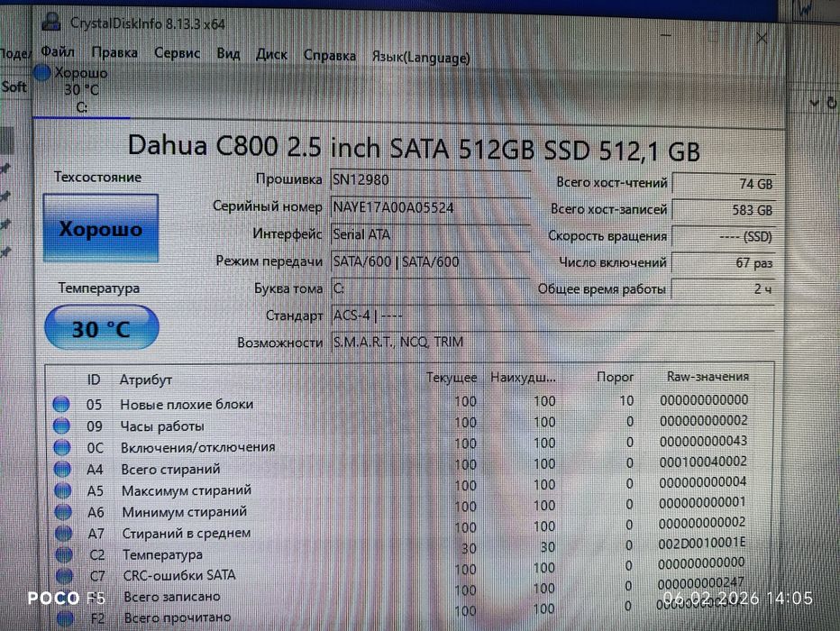Viewport: 840px width, 631px height.
Task: Click the blue status dot beside the Хорошо disk label
Action: [x=41, y=73]
